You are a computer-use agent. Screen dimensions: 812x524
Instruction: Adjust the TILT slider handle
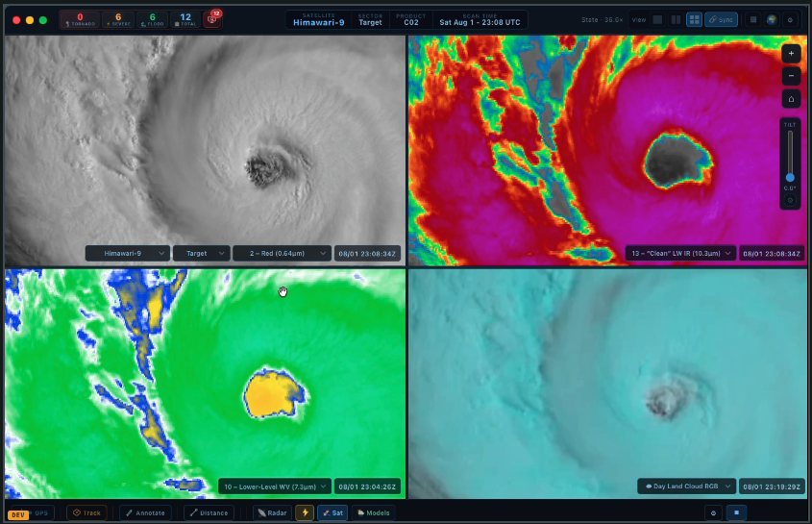[790, 177]
